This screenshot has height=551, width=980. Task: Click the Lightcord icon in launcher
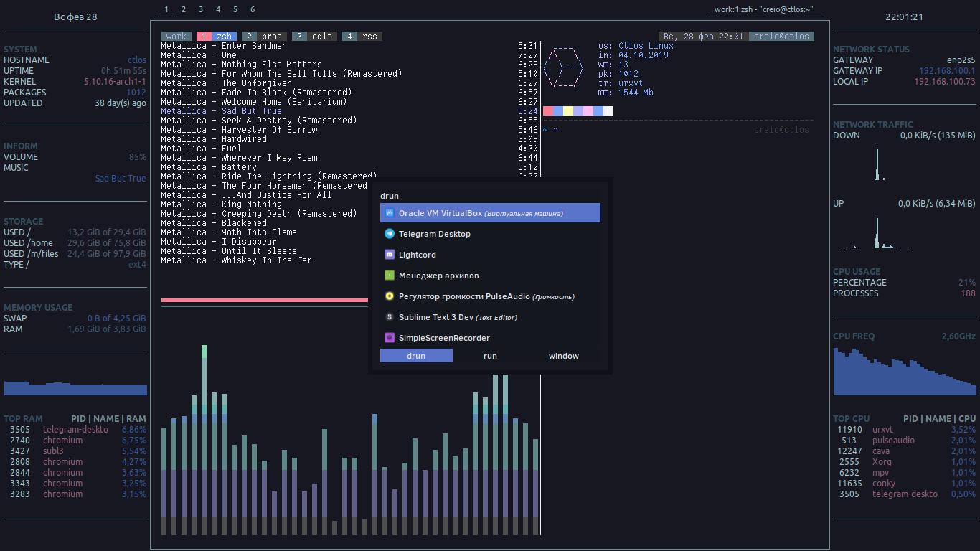pos(390,255)
